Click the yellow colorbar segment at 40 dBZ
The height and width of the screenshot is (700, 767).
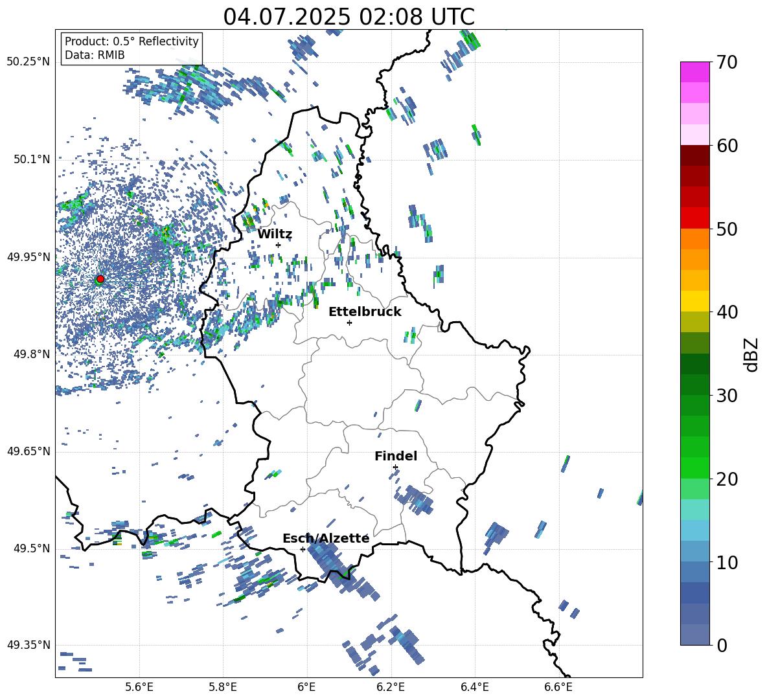pos(694,301)
